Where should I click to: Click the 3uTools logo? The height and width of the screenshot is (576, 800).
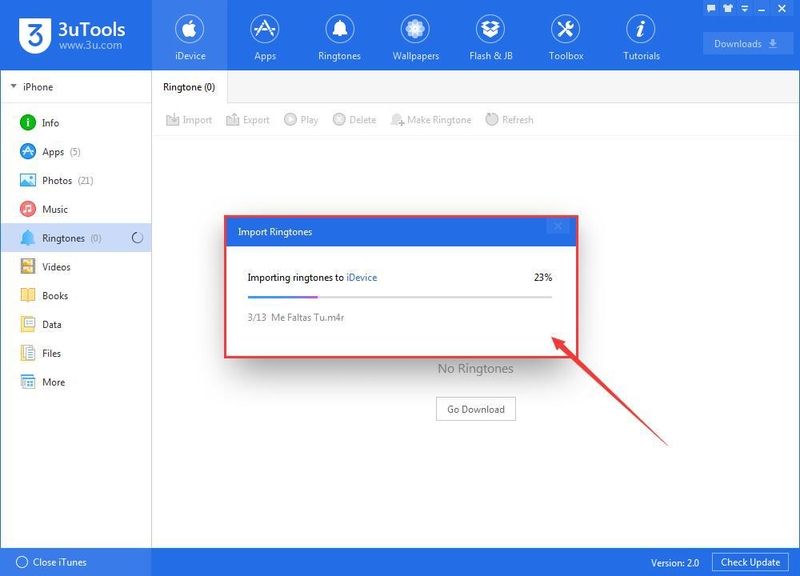click(72, 35)
